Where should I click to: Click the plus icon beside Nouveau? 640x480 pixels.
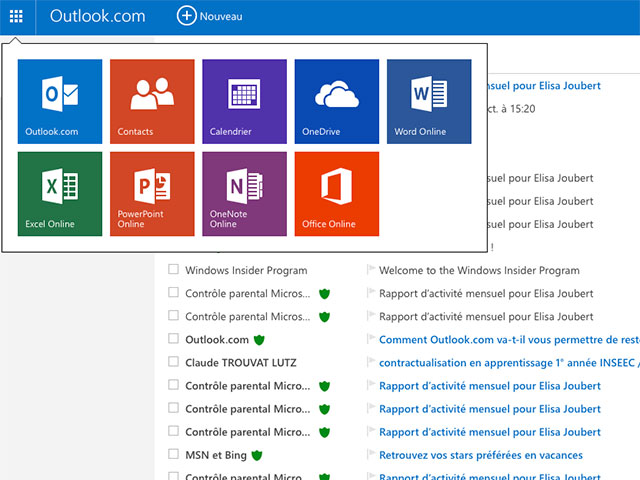[x=187, y=16]
